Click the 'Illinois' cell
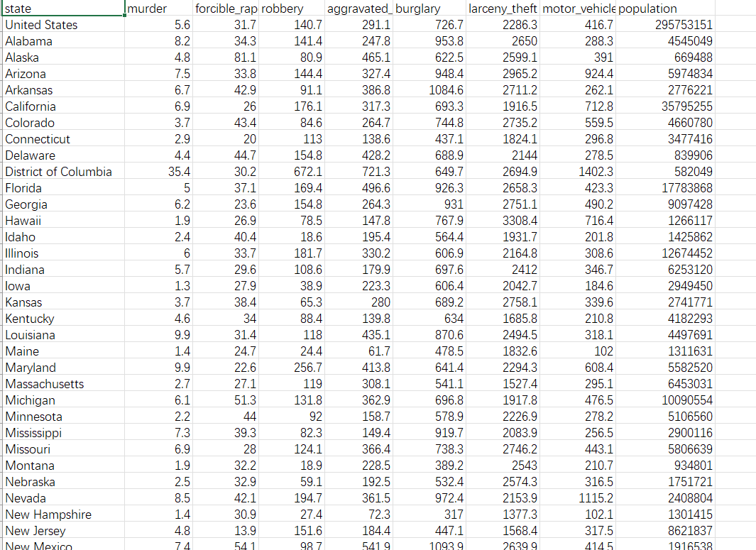This screenshot has height=550, width=756. click(62, 253)
